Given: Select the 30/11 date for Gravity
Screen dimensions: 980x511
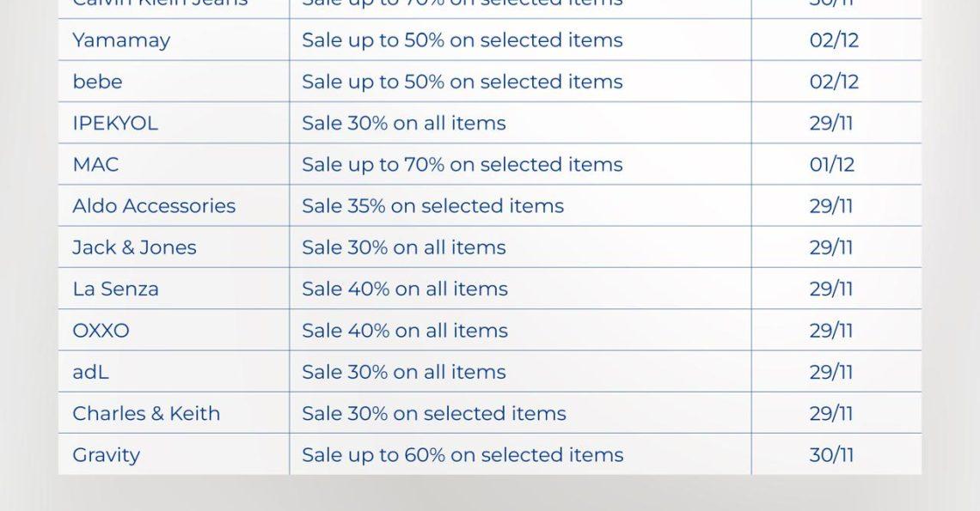Looking at the screenshot, I should click(x=831, y=455).
